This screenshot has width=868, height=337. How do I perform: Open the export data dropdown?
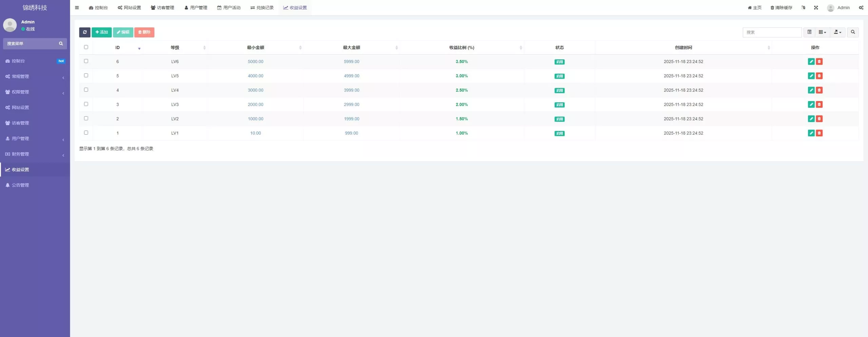(837, 32)
